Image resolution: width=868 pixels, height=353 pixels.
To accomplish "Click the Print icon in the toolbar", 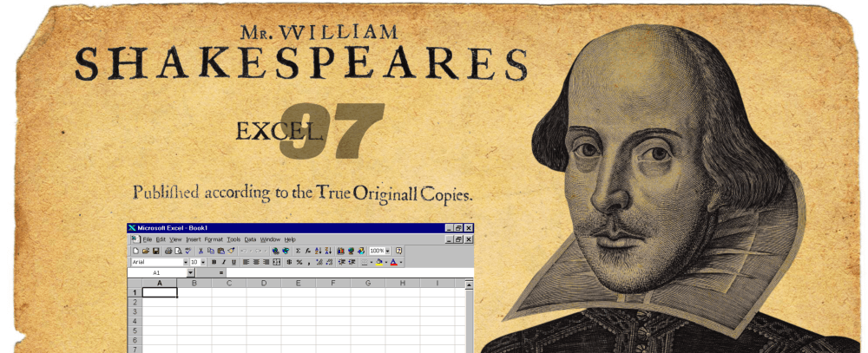I will [x=168, y=252].
